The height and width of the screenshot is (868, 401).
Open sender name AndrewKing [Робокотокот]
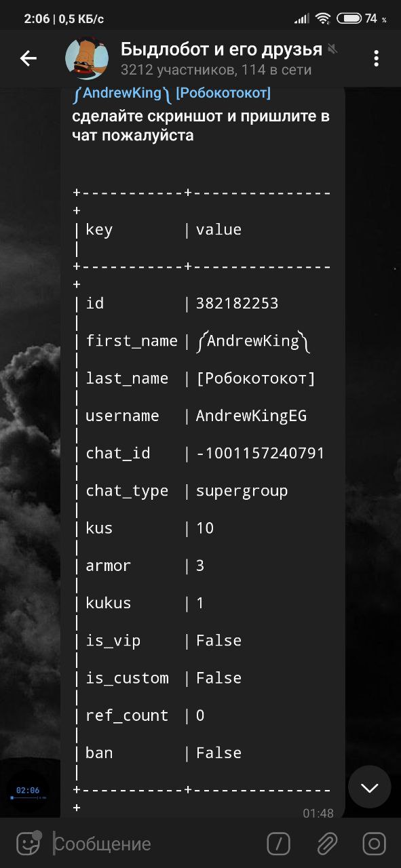171,93
